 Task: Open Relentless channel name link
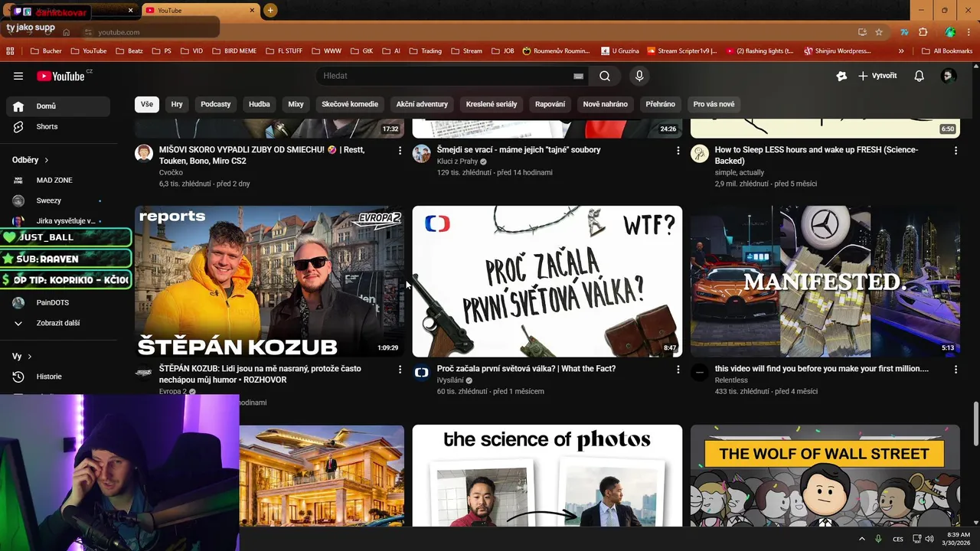pos(731,380)
